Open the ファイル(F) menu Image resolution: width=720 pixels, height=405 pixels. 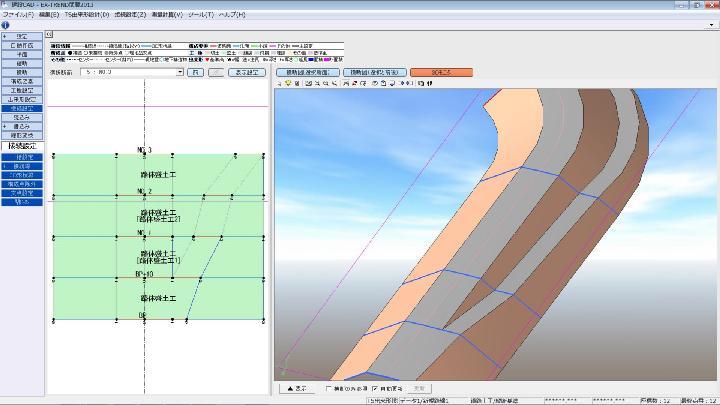coord(18,15)
